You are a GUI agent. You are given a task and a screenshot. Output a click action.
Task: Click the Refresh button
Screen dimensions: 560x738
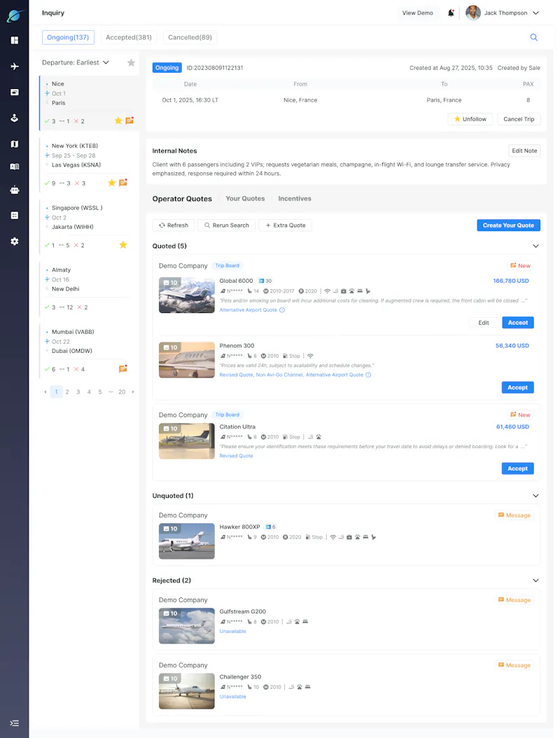pos(174,225)
